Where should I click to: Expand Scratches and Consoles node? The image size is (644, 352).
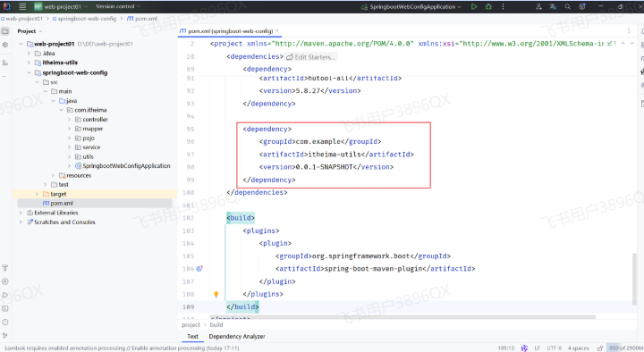click(21, 222)
